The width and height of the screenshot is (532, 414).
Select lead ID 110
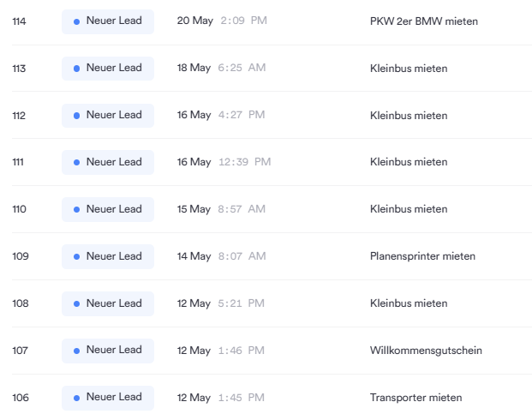point(19,209)
